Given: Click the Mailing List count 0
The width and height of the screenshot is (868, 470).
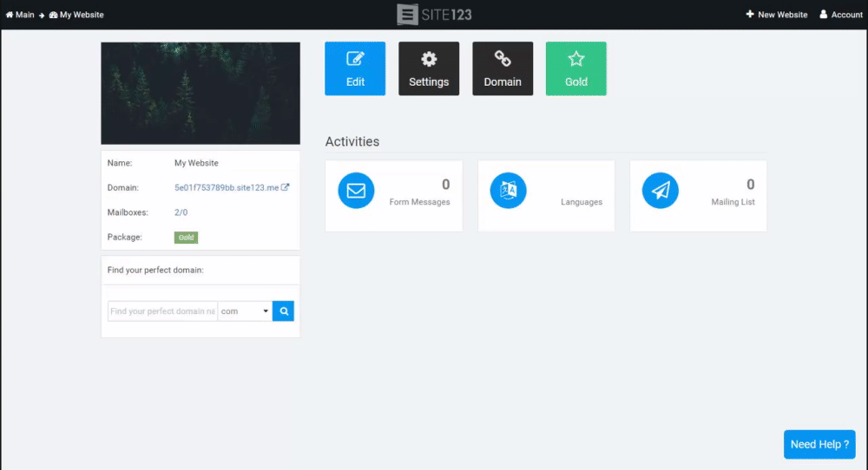Looking at the screenshot, I should pyautogui.click(x=751, y=184).
